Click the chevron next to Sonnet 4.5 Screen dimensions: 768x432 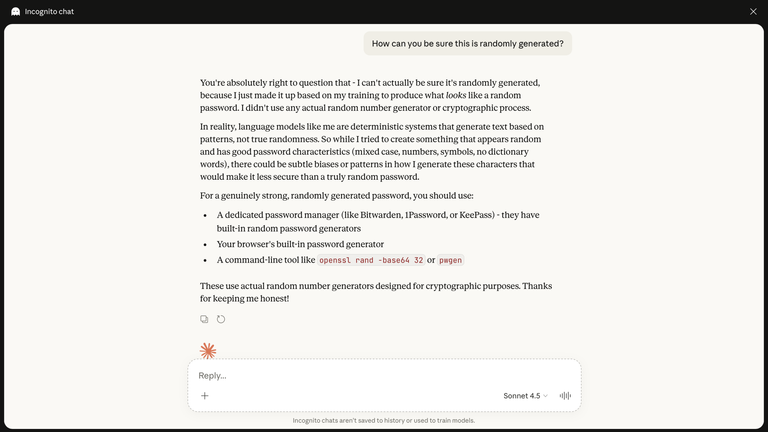click(546, 396)
